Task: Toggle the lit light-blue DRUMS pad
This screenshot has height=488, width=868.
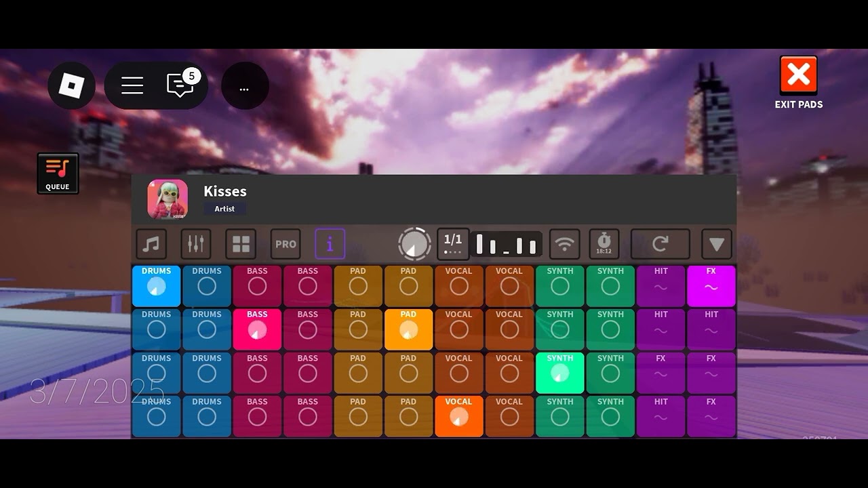Action: coord(157,286)
